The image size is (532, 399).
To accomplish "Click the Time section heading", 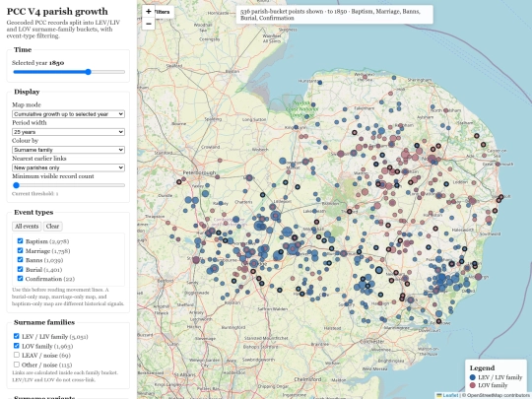I will 23,50.
